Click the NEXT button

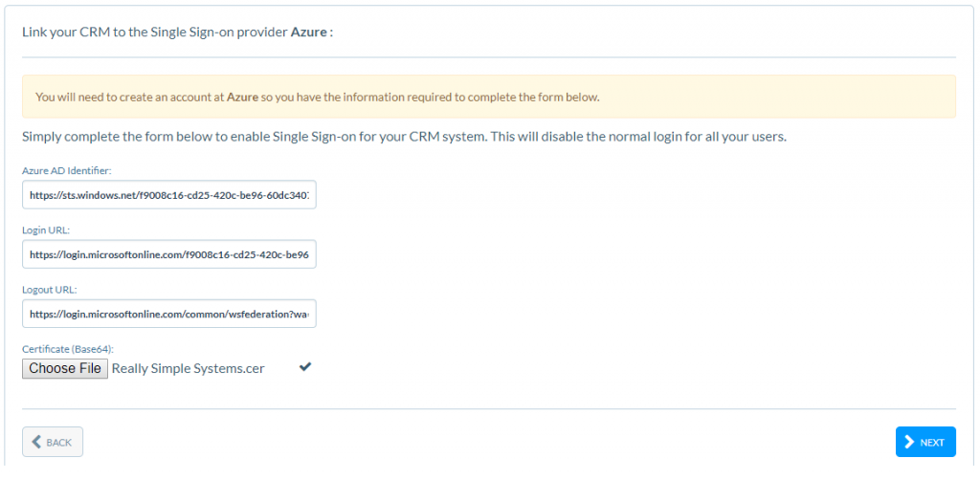(x=925, y=442)
